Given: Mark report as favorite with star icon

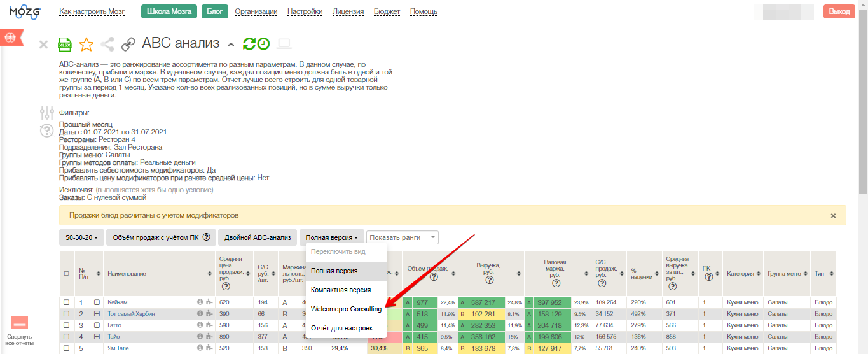Looking at the screenshot, I should (x=86, y=44).
